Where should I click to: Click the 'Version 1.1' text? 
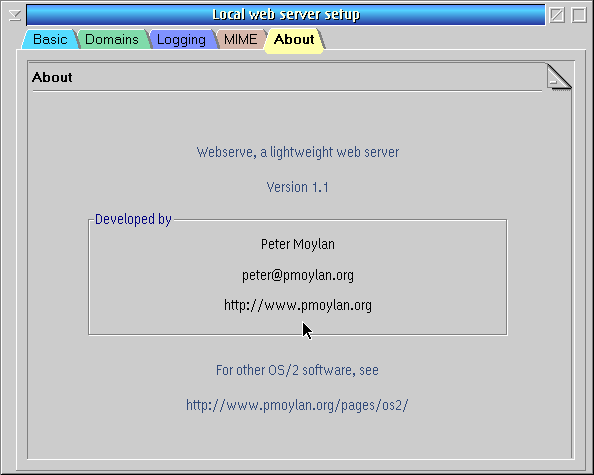298,187
